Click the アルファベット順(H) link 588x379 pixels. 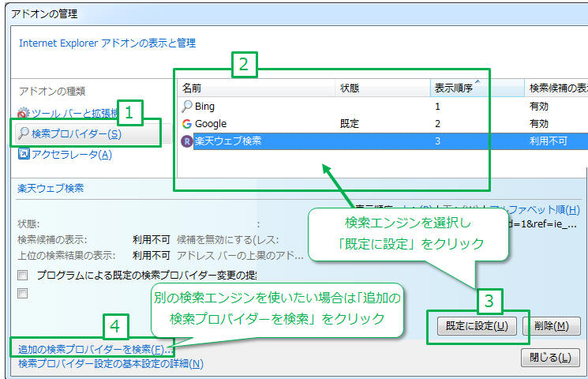[x=535, y=210]
